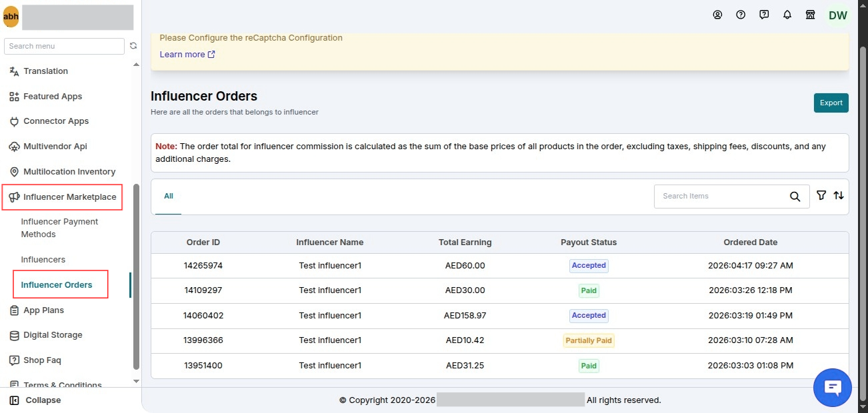This screenshot has height=413, width=868.
Task: Click the AED10.42 earning value
Action: (465, 340)
